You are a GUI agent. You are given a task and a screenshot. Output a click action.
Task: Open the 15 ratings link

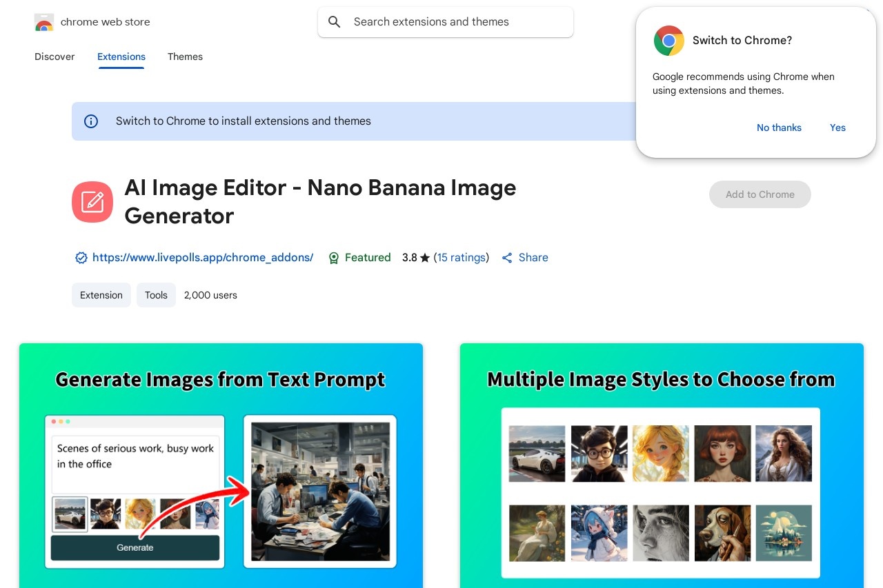coord(462,258)
